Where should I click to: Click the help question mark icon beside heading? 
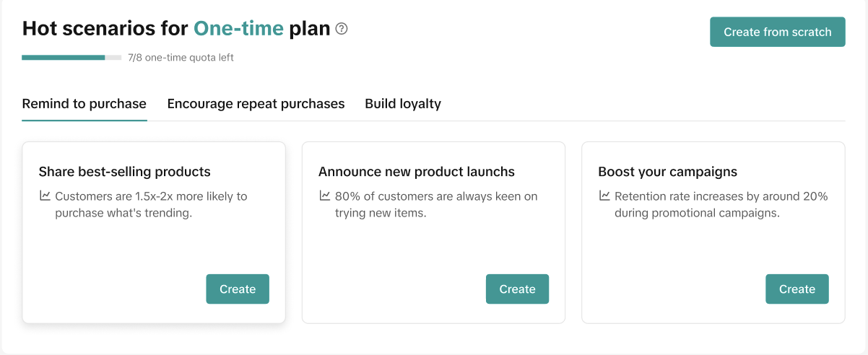pos(342,29)
